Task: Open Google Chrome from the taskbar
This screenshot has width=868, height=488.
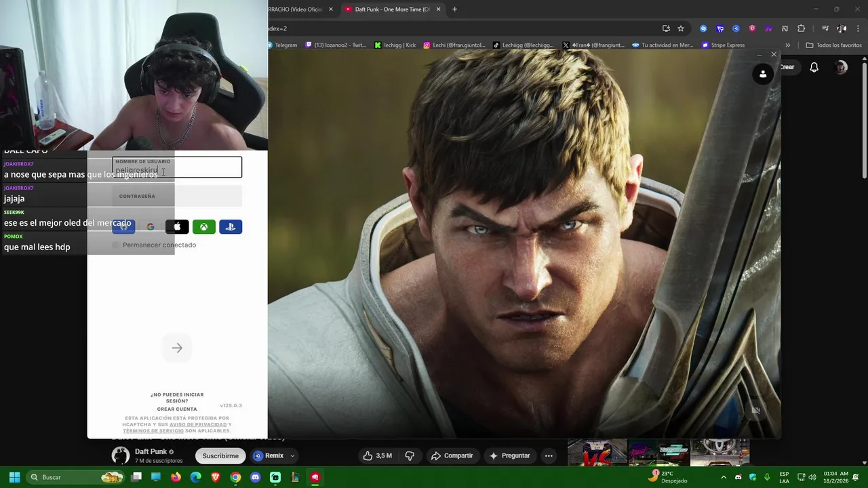Action: pyautogui.click(x=235, y=477)
